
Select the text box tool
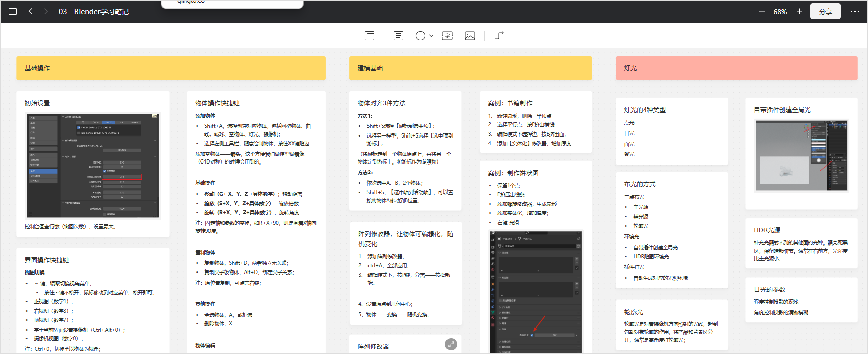coord(447,36)
